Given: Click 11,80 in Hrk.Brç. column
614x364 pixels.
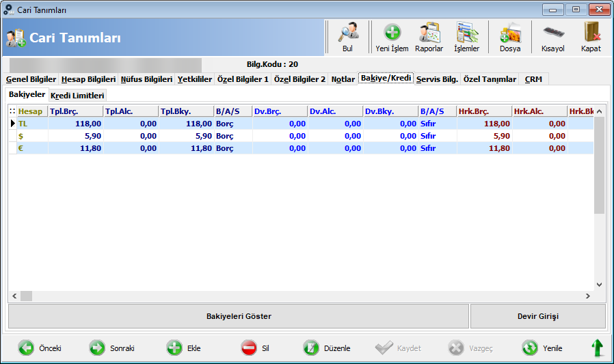Looking at the screenshot, I should (x=499, y=148).
